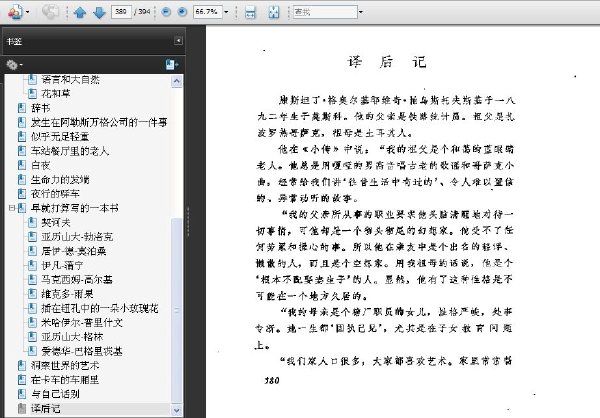The height and width of the screenshot is (418, 600).
Task: Click the gray bookmark icon beside 译后记
Action: point(22,408)
